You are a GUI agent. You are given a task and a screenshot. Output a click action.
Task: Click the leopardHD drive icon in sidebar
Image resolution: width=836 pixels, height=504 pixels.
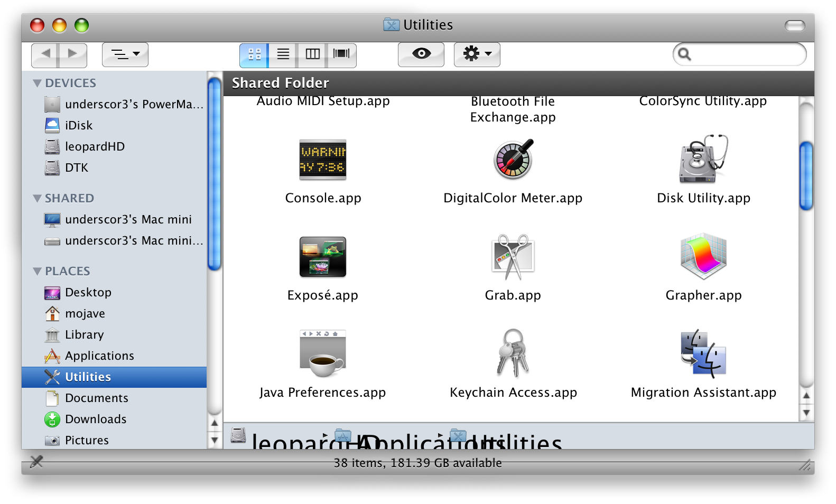52,146
